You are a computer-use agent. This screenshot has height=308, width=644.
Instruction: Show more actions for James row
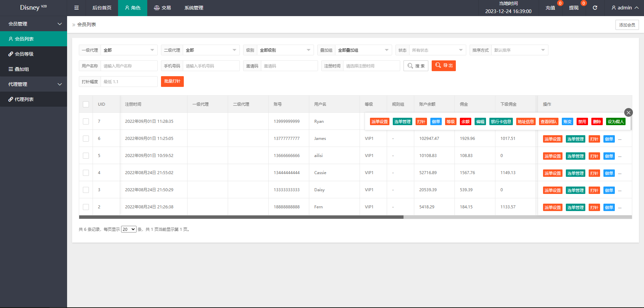620,139
